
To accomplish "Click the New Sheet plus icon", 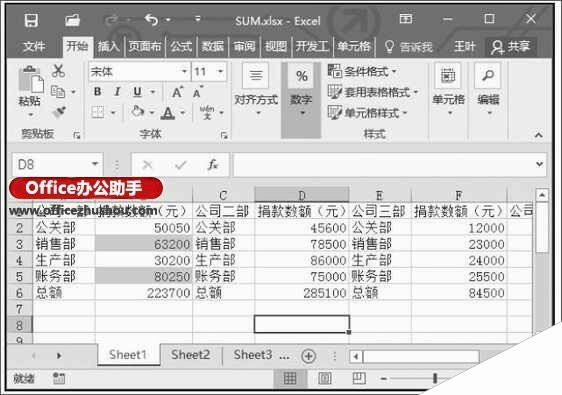I will point(309,356).
